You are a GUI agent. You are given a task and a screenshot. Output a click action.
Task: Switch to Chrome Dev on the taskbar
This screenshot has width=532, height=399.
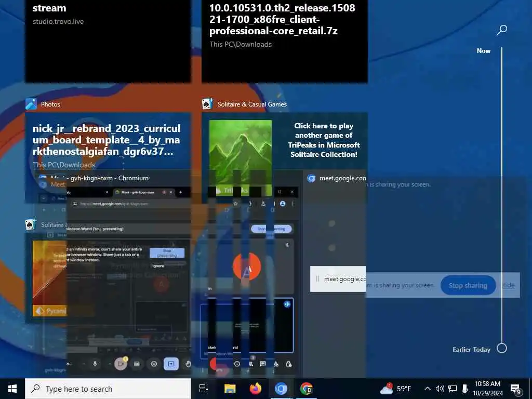[x=306, y=389]
